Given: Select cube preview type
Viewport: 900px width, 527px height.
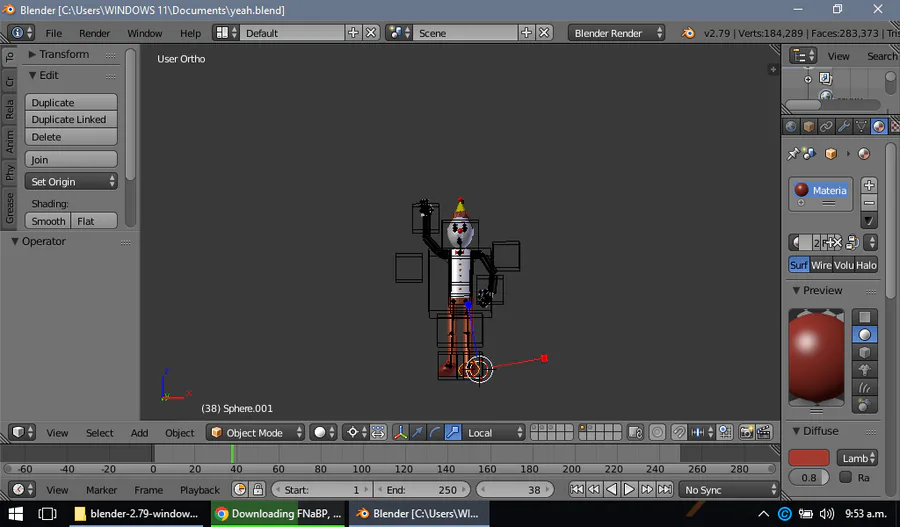Looking at the screenshot, I should 864,352.
